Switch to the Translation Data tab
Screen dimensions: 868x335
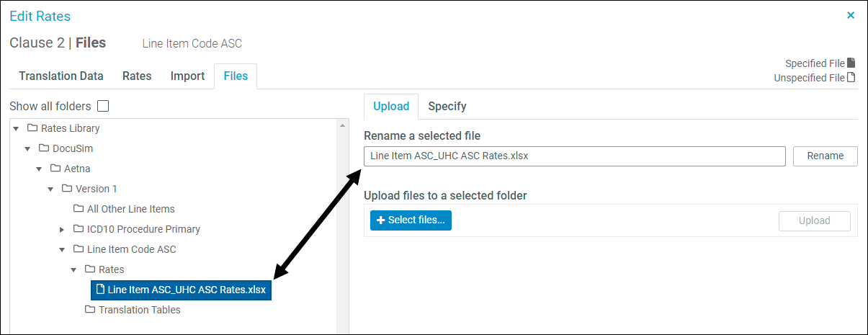click(x=61, y=76)
